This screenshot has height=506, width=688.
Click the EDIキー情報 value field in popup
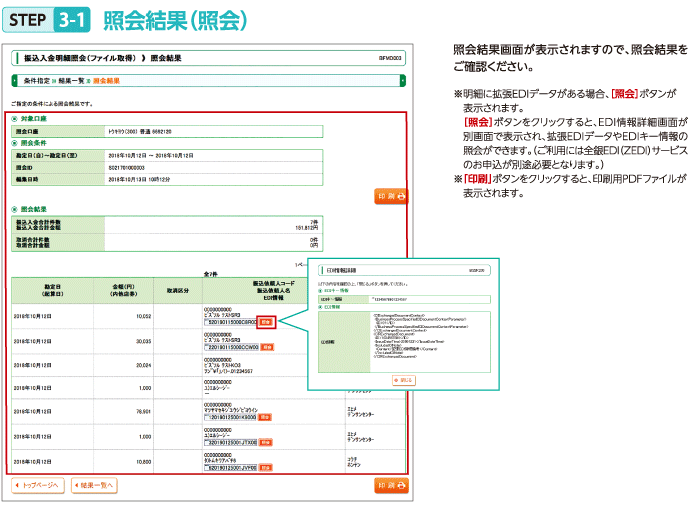pyautogui.click(x=430, y=299)
